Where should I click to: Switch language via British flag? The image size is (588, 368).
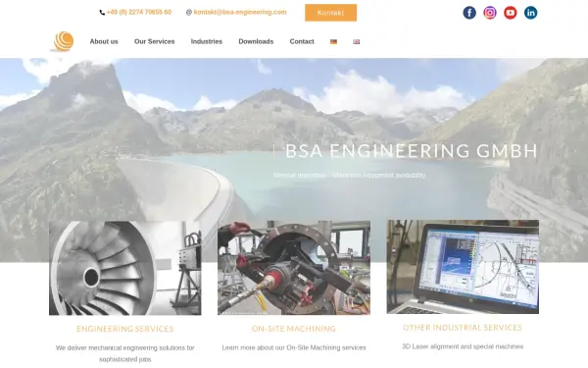tap(357, 41)
